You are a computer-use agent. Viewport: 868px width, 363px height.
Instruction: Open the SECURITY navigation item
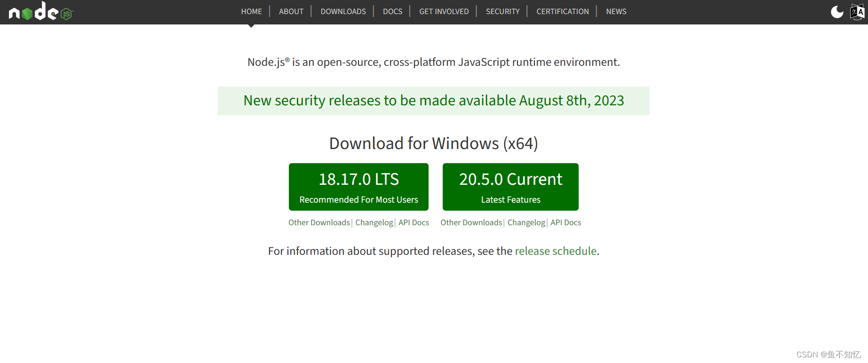[502, 11]
